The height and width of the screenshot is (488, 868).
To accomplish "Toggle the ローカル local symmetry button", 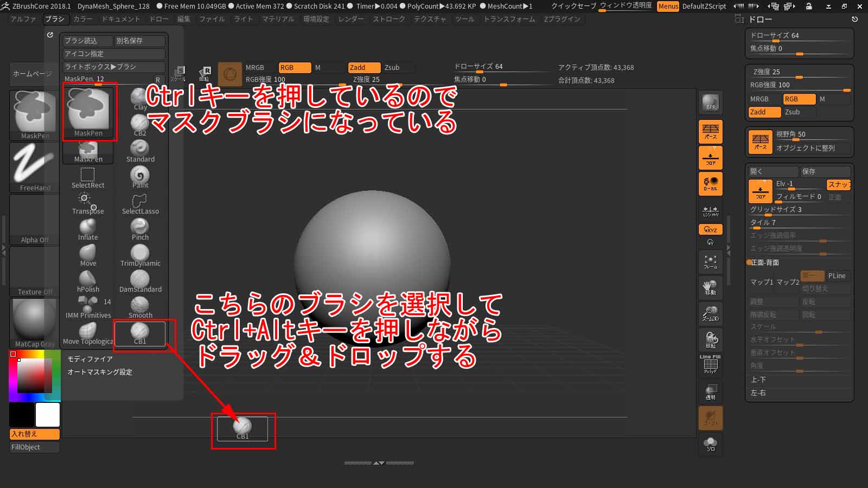I will [710, 184].
